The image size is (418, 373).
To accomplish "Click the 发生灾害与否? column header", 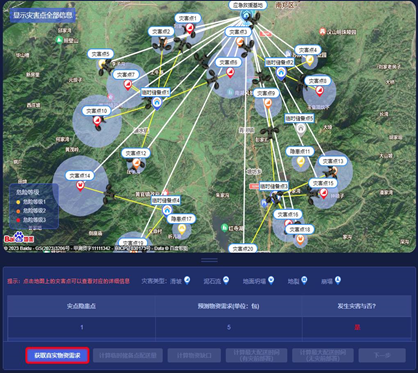I will (x=356, y=306).
